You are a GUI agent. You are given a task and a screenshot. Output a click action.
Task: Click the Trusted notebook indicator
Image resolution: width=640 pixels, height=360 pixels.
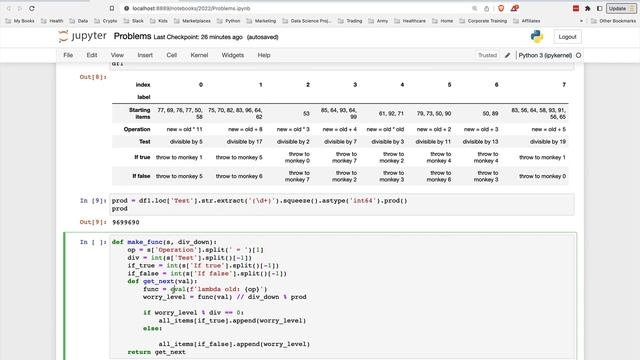pos(487,55)
